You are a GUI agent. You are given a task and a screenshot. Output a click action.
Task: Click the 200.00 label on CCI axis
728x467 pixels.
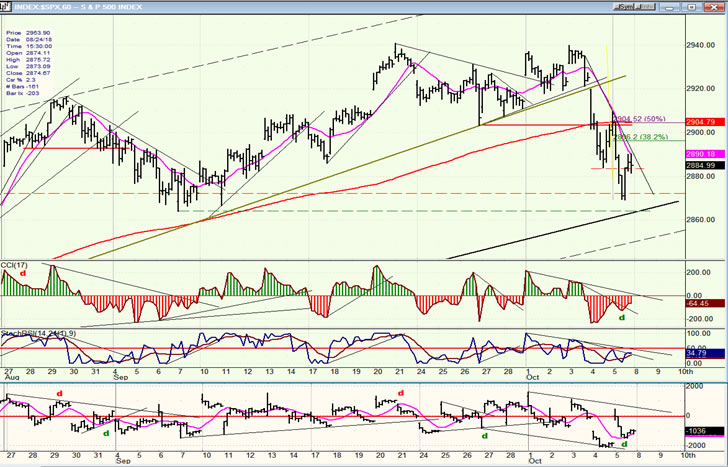tap(699, 272)
